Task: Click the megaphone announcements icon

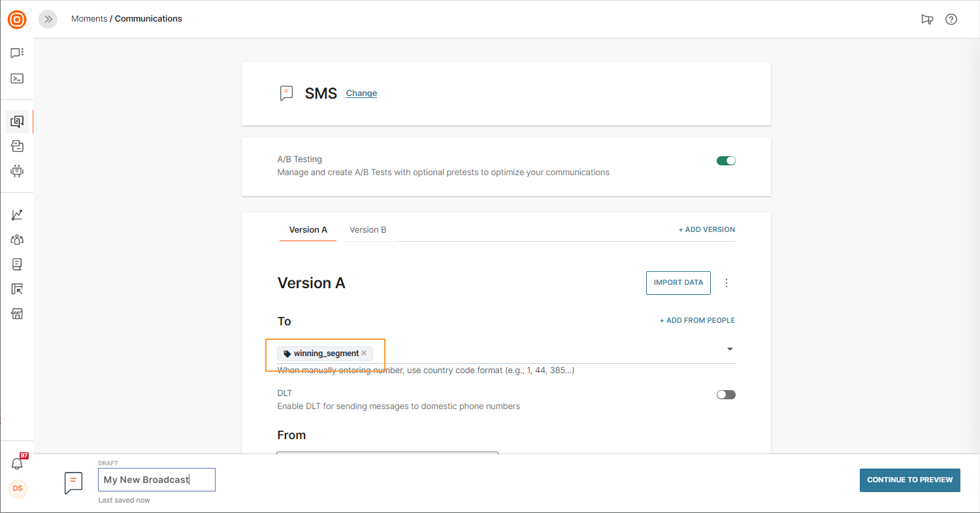Action: [927, 20]
